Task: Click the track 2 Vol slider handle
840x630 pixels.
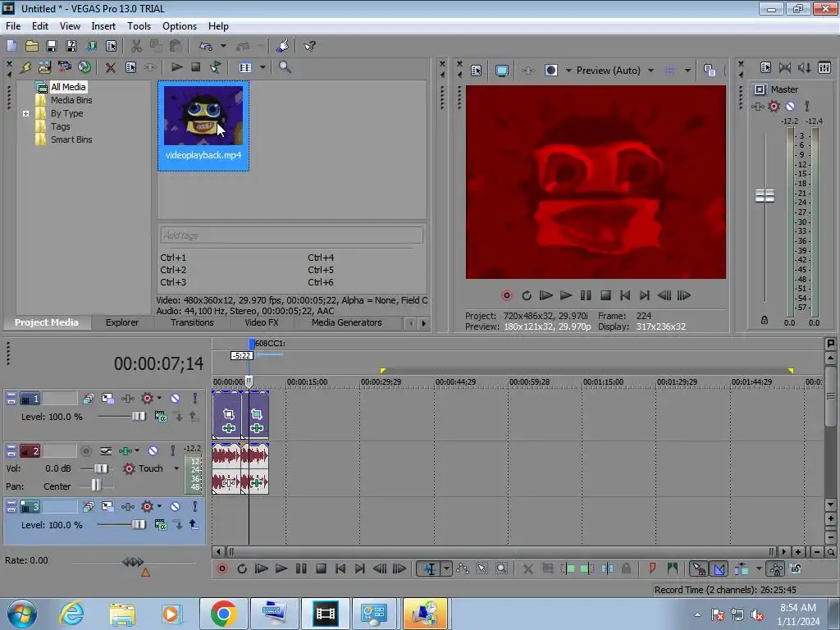Action: pyautogui.click(x=100, y=468)
